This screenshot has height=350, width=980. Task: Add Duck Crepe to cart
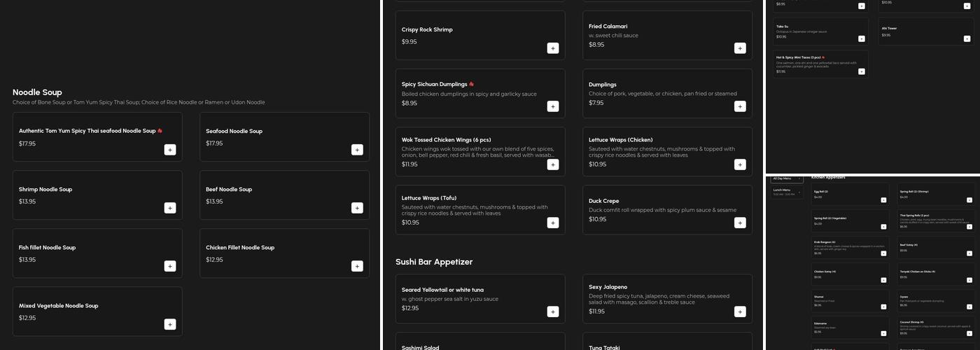[740, 222]
